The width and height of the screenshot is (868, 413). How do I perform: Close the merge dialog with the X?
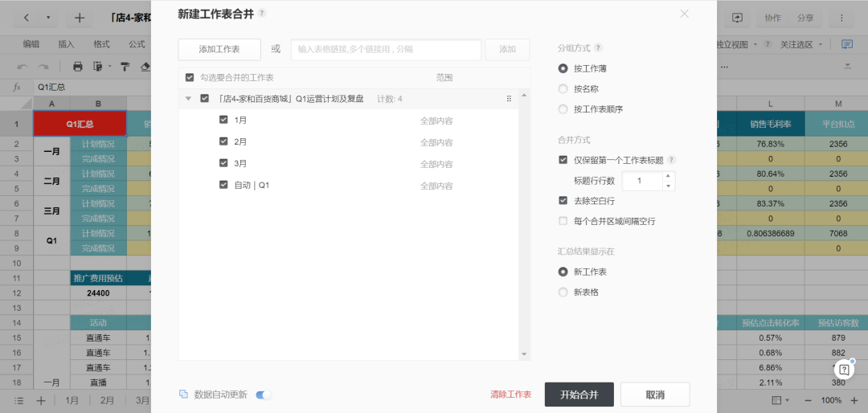pos(684,14)
